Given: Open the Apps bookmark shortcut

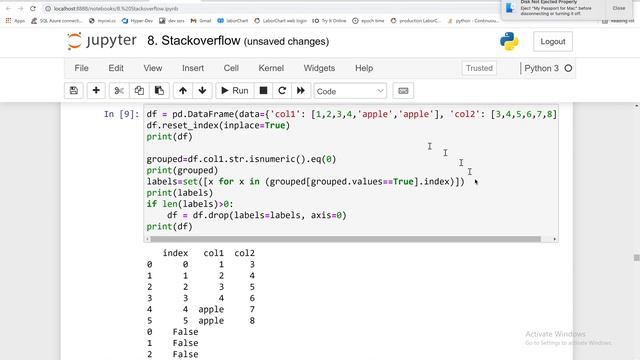Looking at the screenshot, I should [x=15, y=20].
